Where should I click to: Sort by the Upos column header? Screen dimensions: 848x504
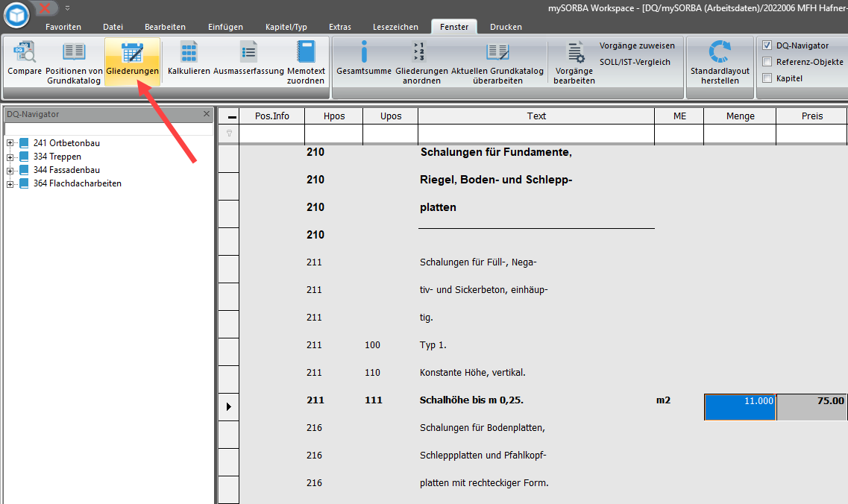(391, 116)
